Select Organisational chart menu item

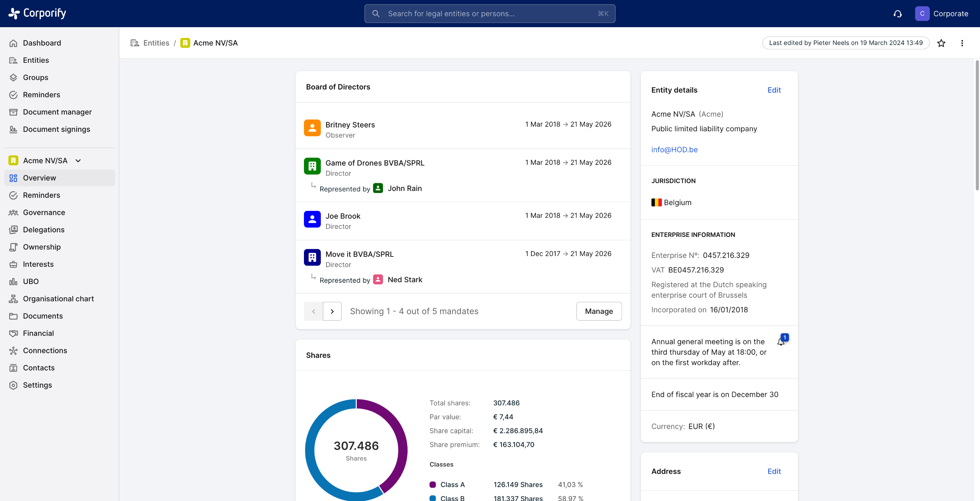[x=58, y=299]
